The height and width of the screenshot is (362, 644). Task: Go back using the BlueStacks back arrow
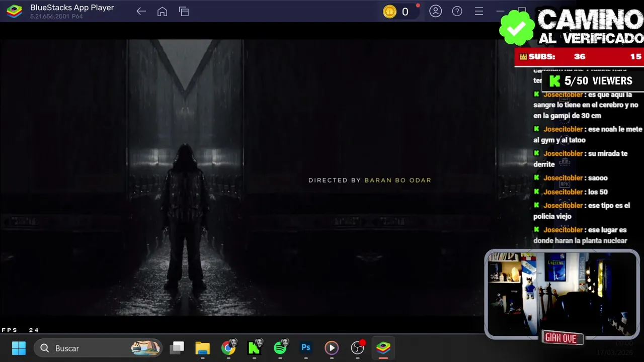click(141, 12)
